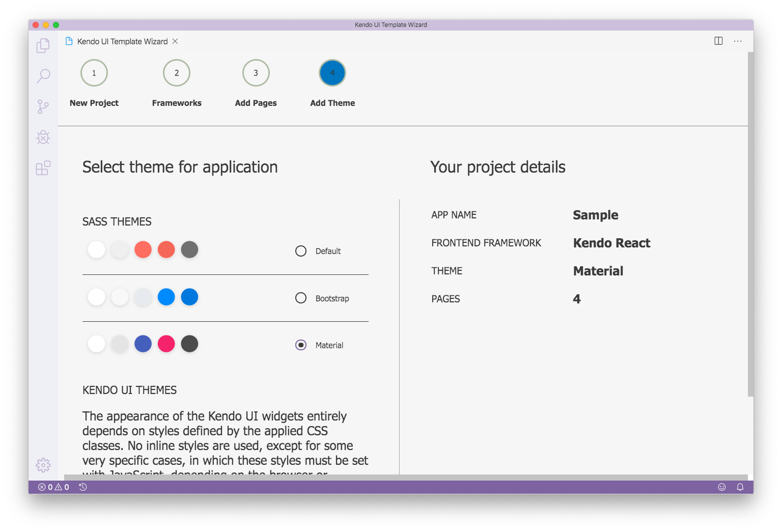Close the Kendo UI Template Wizard tab

tap(175, 41)
